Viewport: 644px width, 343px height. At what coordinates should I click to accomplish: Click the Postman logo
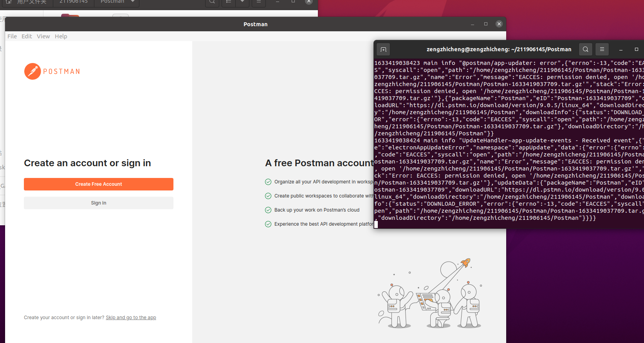click(x=52, y=72)
